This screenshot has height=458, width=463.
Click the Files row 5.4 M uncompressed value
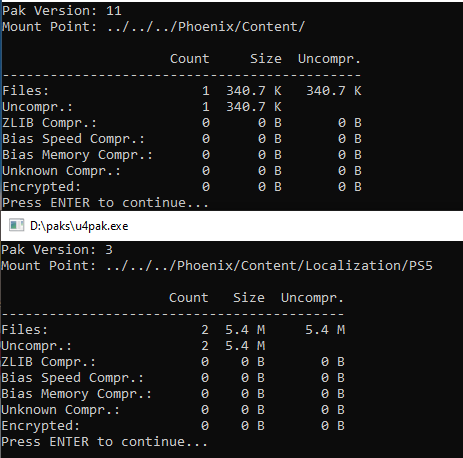[325, 330]
